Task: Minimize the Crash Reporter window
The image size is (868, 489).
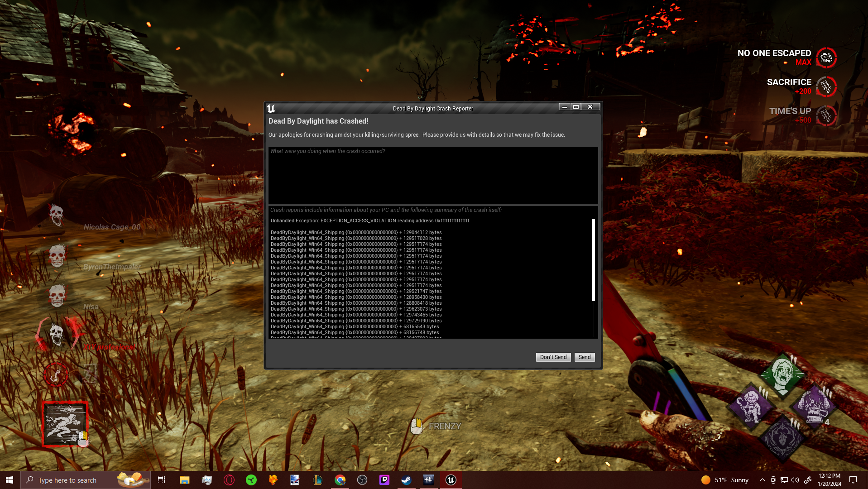Action: tap(565, 107)
